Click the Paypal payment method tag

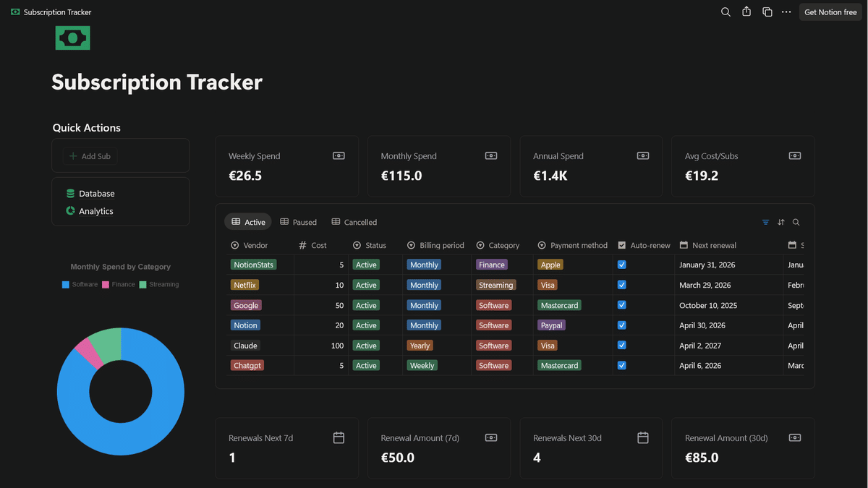click(x=552, y=325)
